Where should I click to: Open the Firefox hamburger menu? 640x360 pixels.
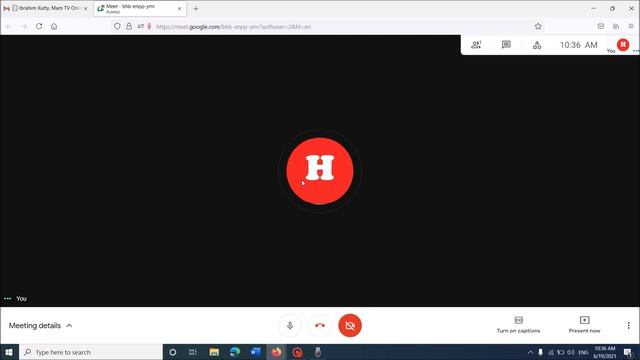631,26
